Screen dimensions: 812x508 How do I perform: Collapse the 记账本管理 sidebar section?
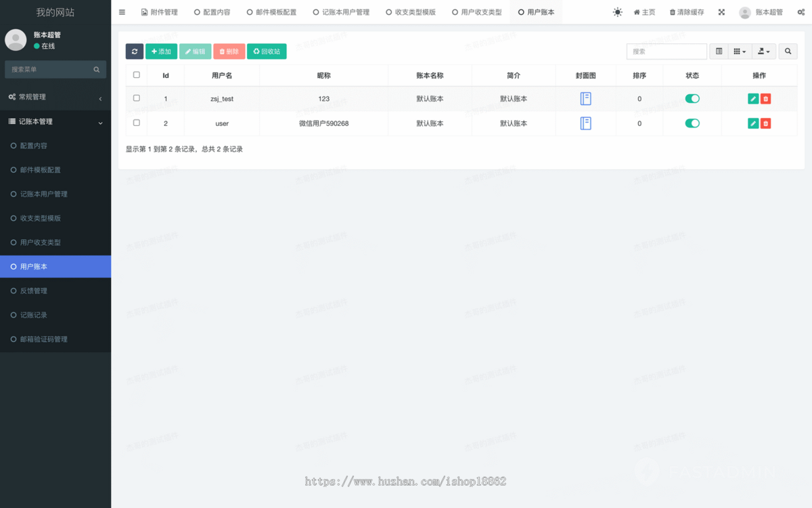(55, 121)
